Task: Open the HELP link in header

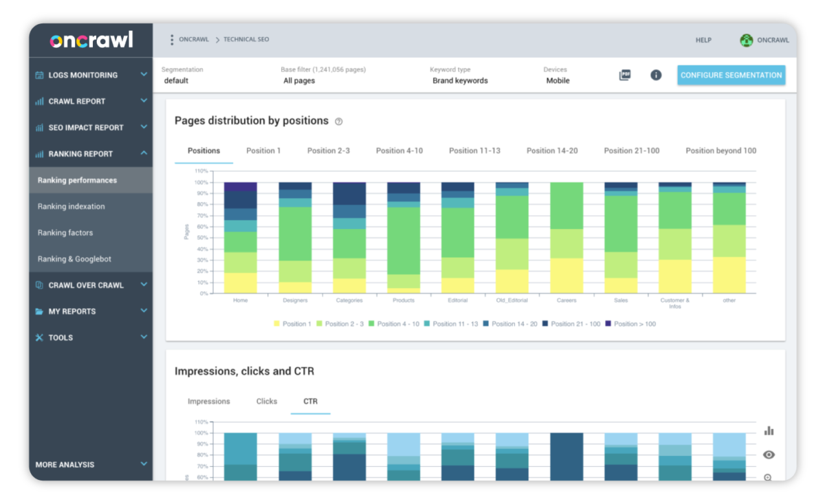Action: [x=703, y=40]
